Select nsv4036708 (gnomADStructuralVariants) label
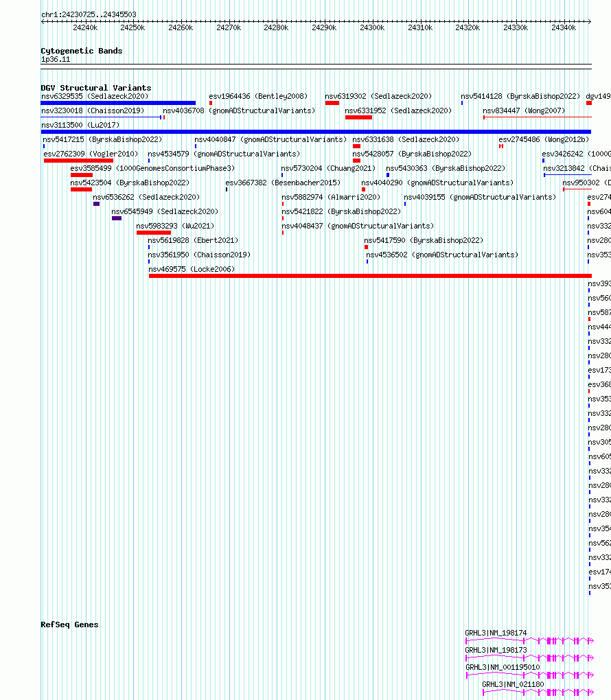Image resolution: width=611 pixels, height=700 pixels. click(239, 110)
